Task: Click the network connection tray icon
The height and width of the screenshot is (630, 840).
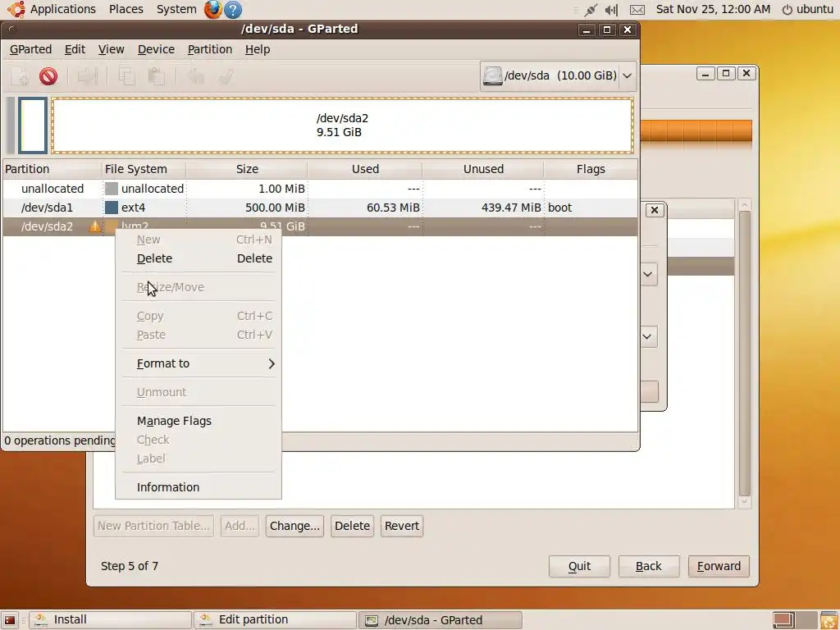Action: [x=591, y=9]
